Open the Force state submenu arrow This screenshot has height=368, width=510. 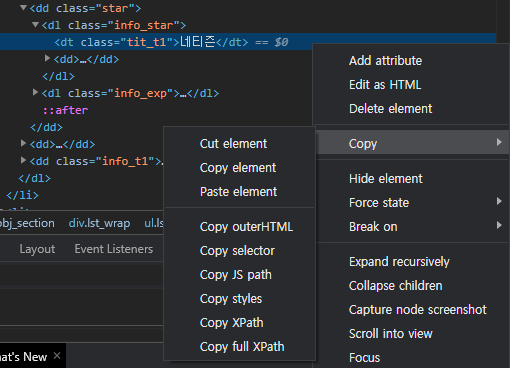(499, 201)
